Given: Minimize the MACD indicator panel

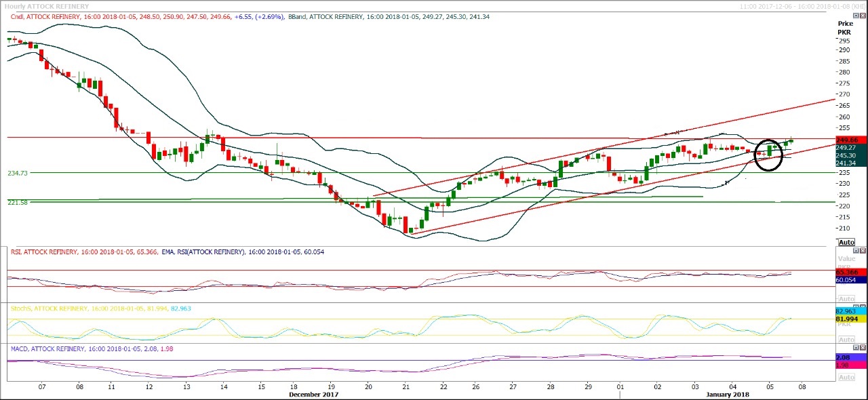Looking at the screenshot, I should (x=856, y=347).
